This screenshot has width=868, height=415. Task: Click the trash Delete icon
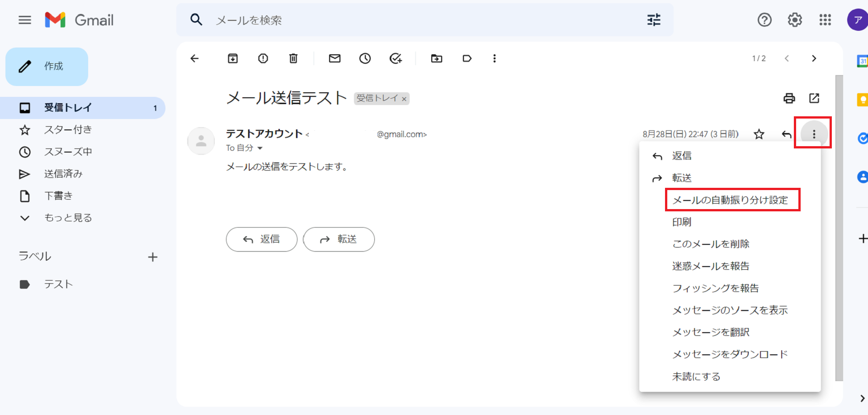[x=293, y=58]
